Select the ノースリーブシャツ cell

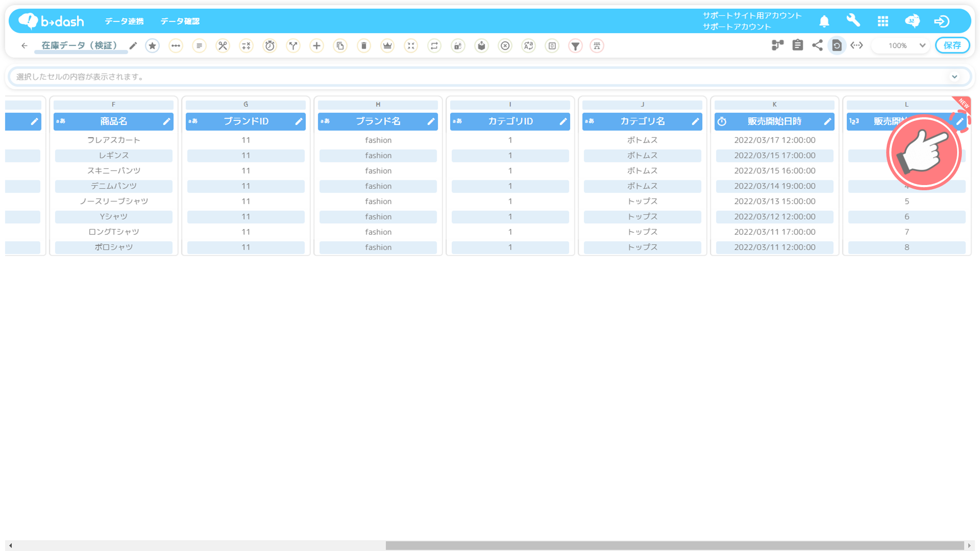(114, 201)
